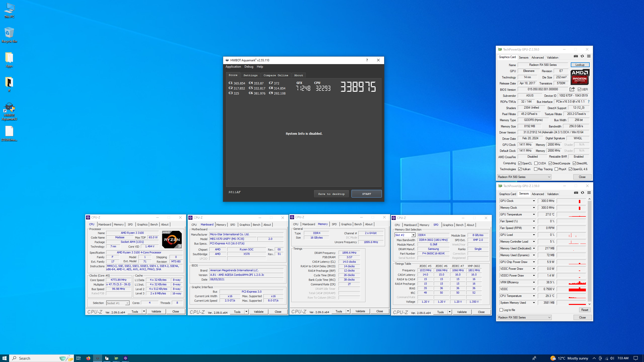Click Save to desktop button
This screenshot has width=644, height=362.
331,194
